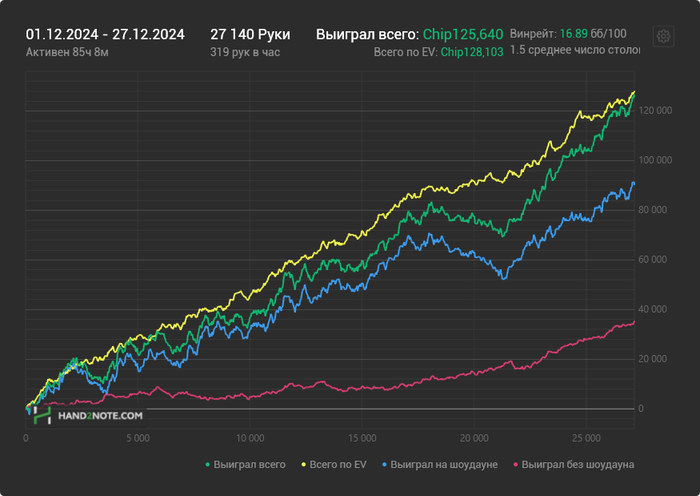
Task: Click the 'Винрейт:' label
Action: [x=533, y=34]
